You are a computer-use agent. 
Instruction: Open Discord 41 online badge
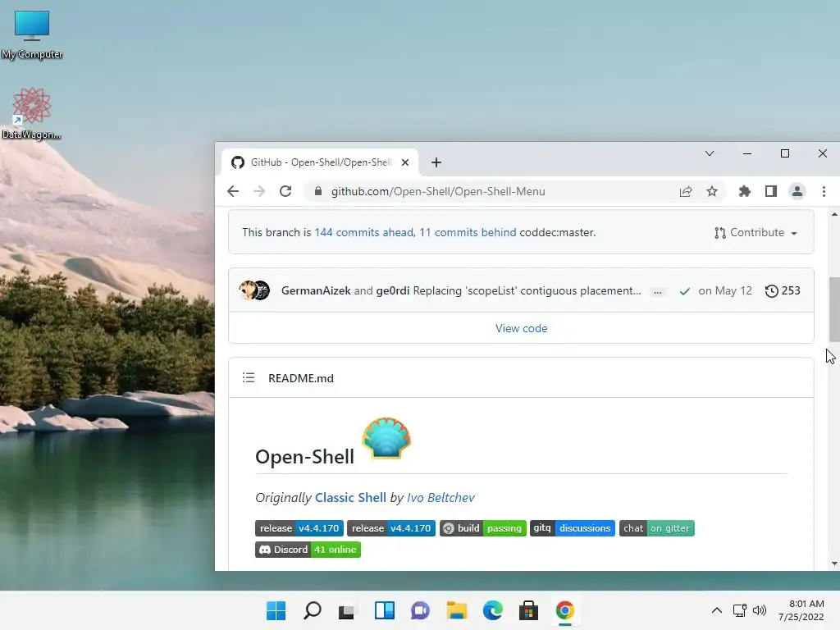pyautogui.click(x=308, y=550)
